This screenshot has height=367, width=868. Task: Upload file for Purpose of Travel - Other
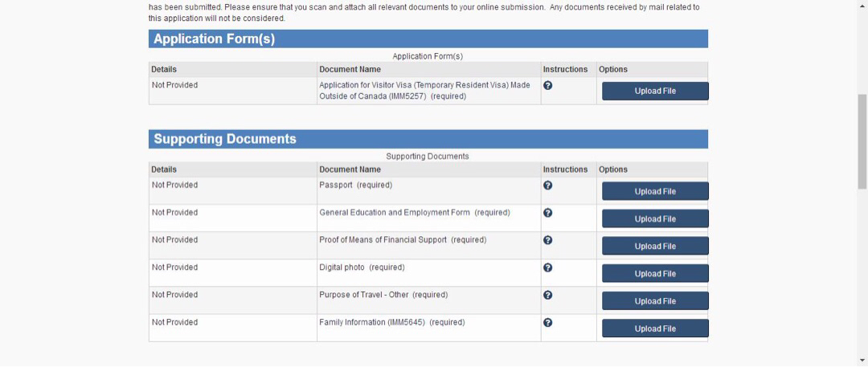pyautogui.click(x=654, y=301)
